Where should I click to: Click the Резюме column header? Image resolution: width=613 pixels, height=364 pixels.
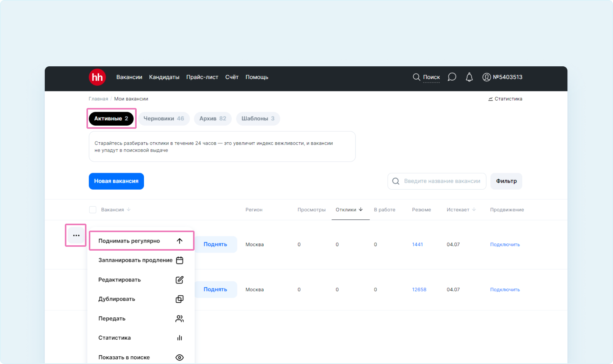[421, 210]
